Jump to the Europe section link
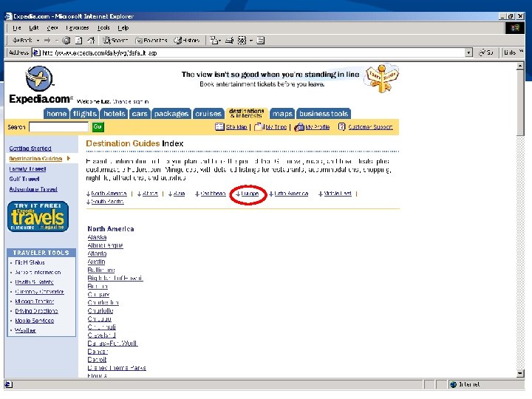Viewport: 532px width, 399px height. tap(250, 194)
